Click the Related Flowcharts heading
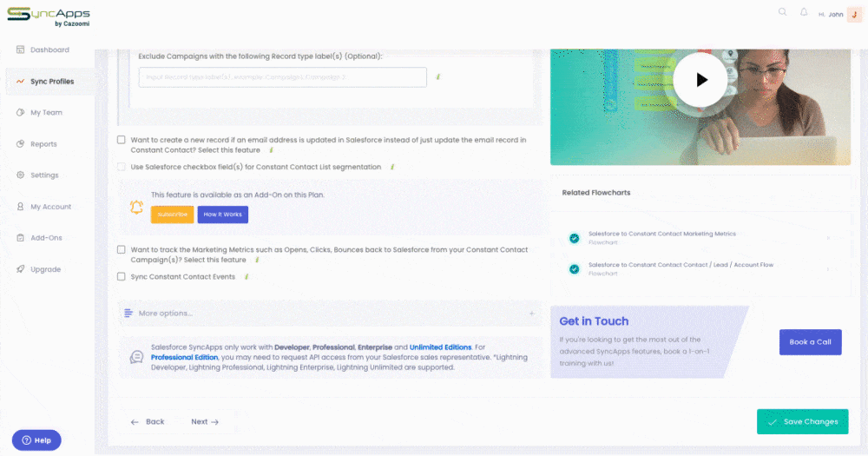 [596, 193]
